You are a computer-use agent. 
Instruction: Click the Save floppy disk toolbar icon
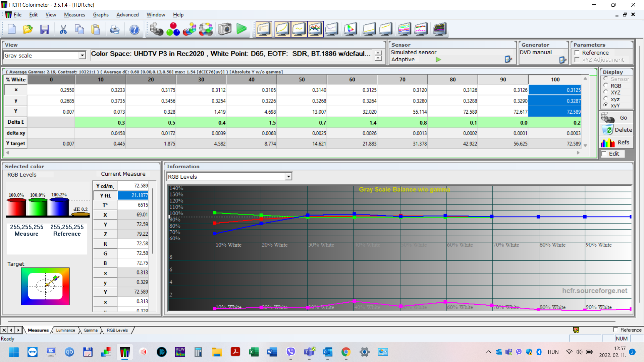(x=45, y=29)
